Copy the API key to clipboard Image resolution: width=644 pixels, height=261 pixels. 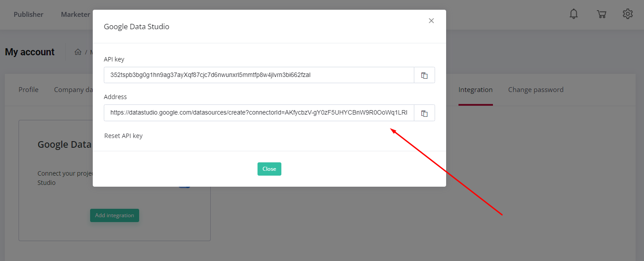(424, 75)
